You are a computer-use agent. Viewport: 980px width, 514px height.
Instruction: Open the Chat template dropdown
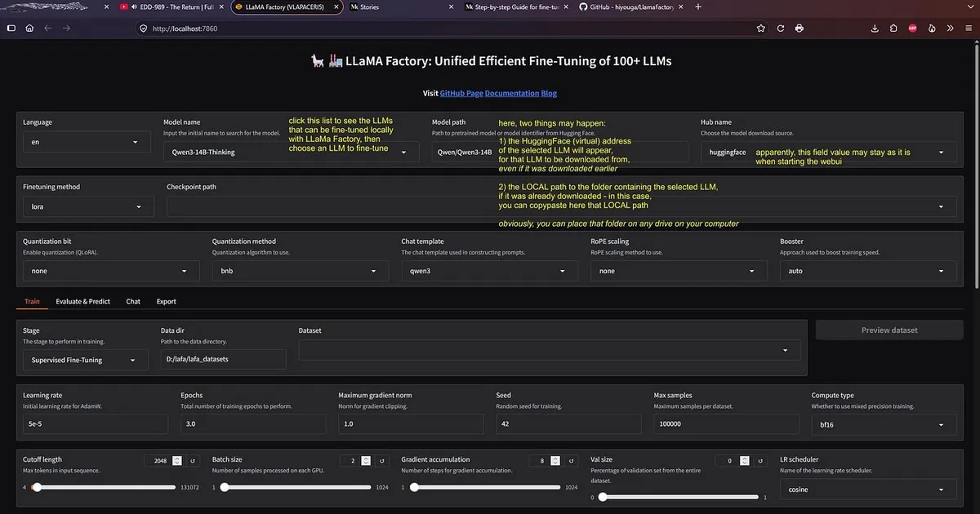[x=489, y=271]
